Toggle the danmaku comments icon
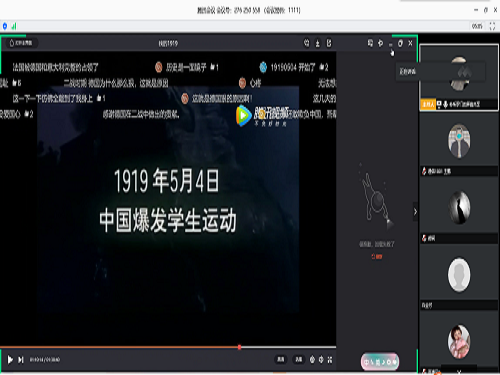The width and height of the screenshot is (500, 375). (x=312, y=359)
